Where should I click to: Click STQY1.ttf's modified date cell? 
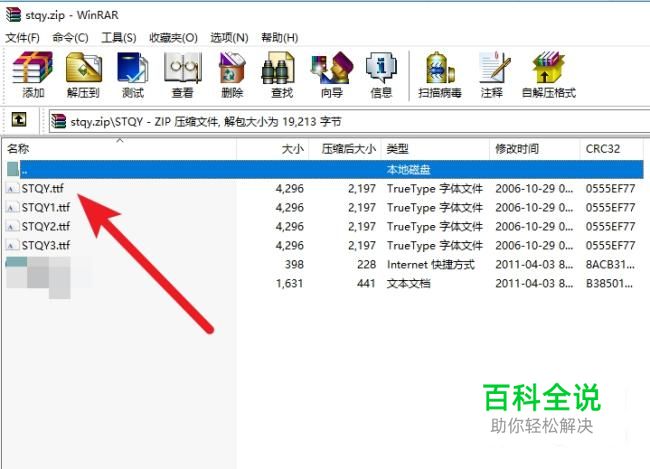tap(534, 207)
